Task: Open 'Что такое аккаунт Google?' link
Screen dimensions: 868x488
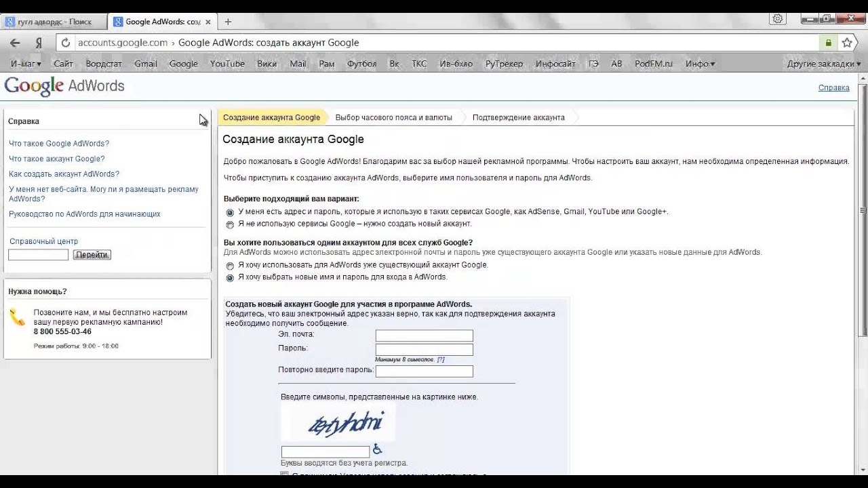Action: [x=57, y=159]
